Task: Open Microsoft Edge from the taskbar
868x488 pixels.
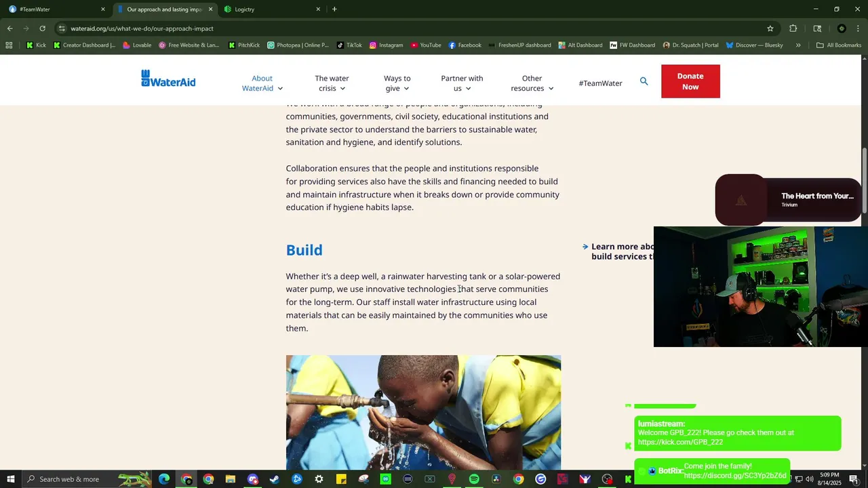Action: 164,479
